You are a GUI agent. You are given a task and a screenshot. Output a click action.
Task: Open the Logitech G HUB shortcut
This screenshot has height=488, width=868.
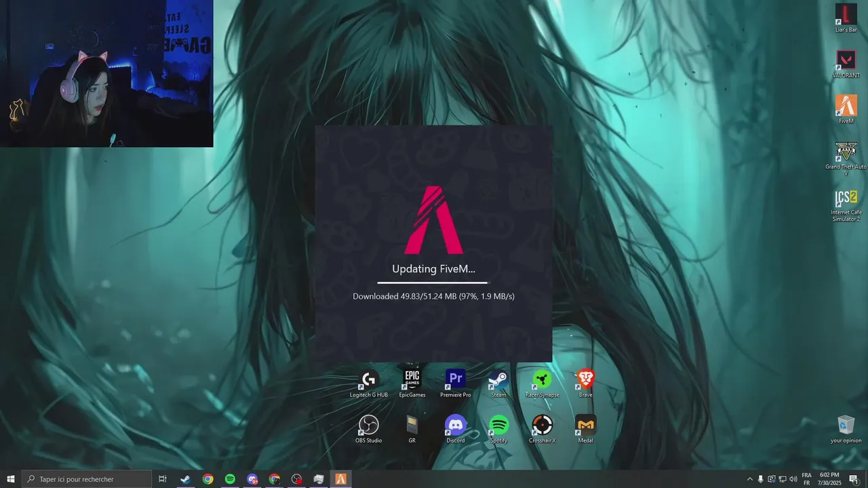pyautogui.click(x=368, y=384)
